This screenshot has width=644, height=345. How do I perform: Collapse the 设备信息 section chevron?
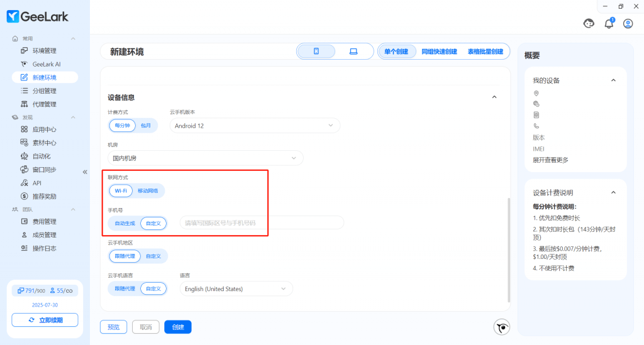pos(494,97)
